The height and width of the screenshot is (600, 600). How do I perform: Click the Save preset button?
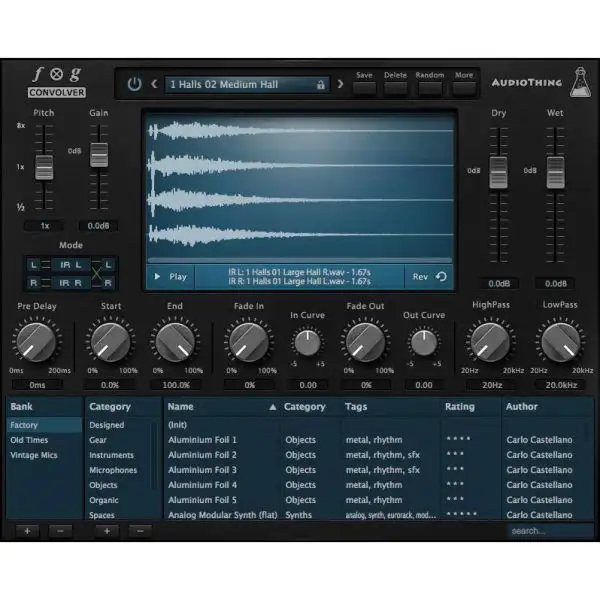(364, 88)
